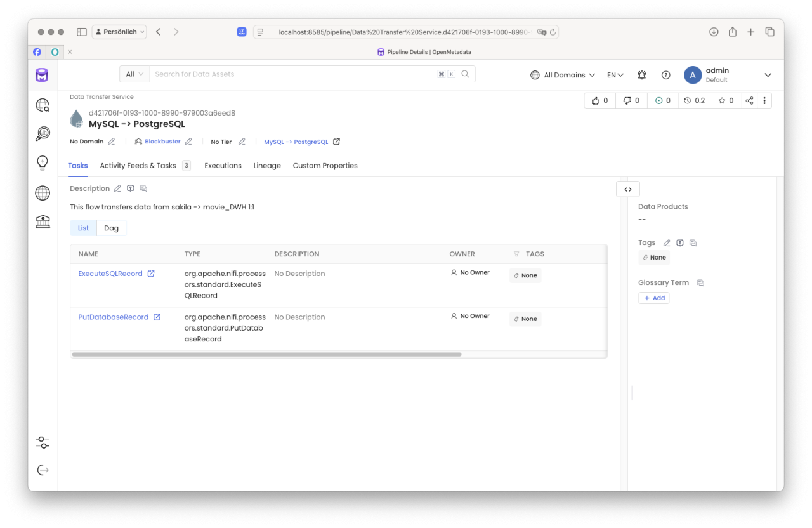The width and height of the screenshot is (812, 528).
Task: Switch to List view
Action: (84, 228)
